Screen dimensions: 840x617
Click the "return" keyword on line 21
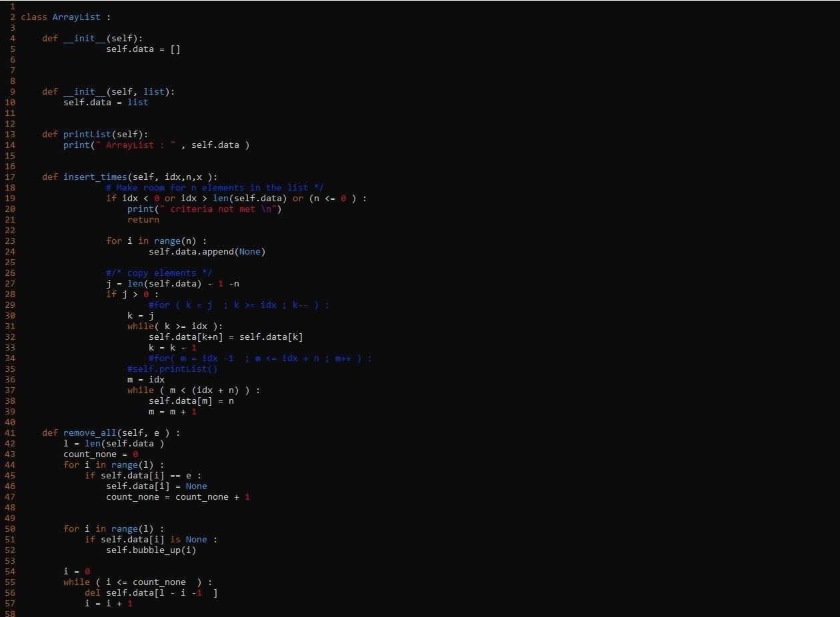point(143,220)
